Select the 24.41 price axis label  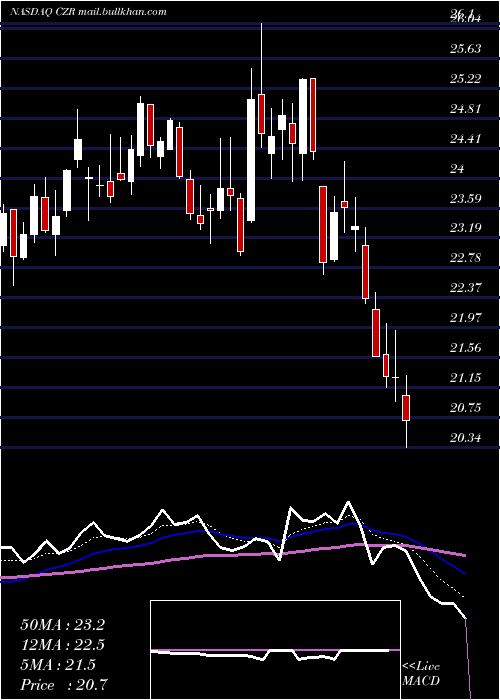(466, 138)
